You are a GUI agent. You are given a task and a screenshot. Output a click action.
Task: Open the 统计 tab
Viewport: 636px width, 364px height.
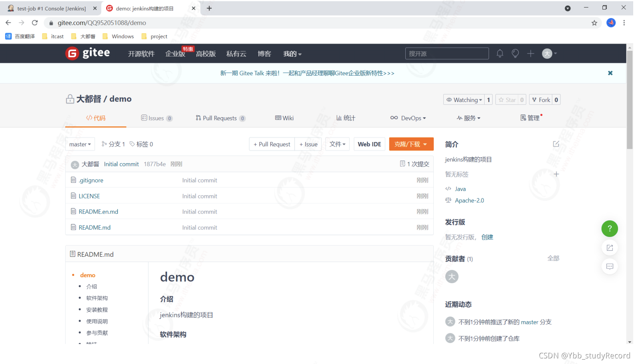pos(346,118)
